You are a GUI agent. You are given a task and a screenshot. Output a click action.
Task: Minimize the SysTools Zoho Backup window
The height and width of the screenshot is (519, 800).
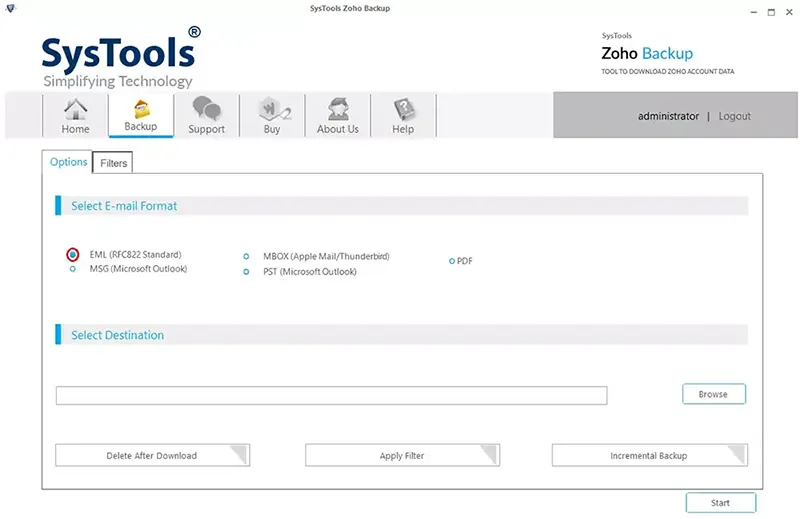pyautogui.click(x=754, y=12)
